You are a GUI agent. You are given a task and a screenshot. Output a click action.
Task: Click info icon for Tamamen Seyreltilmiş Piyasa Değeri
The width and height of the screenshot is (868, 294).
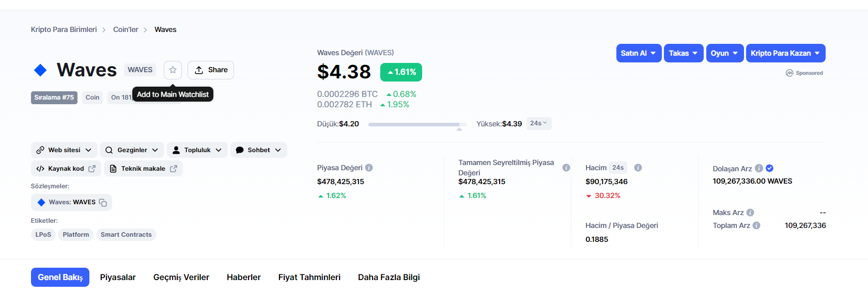point(566,168)
